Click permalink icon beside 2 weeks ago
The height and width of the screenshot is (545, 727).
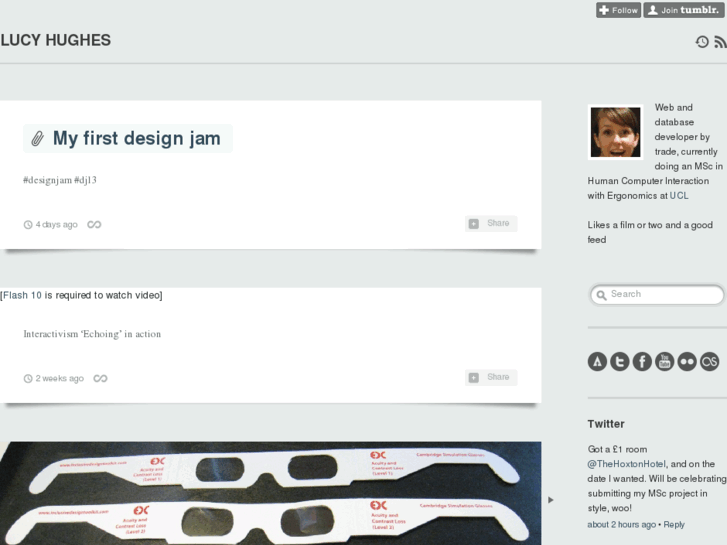coord(100,378)
